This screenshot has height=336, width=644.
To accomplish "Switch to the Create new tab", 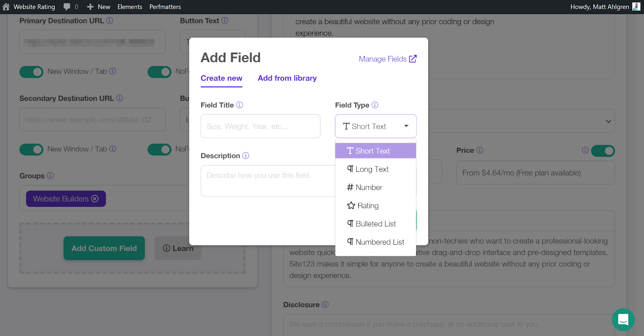I will (x=221, y=78).
